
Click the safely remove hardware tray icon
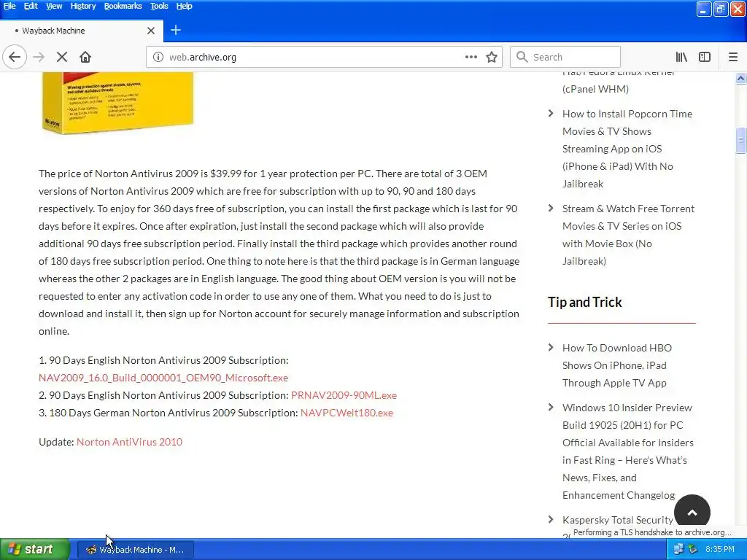tap(693, 550)
